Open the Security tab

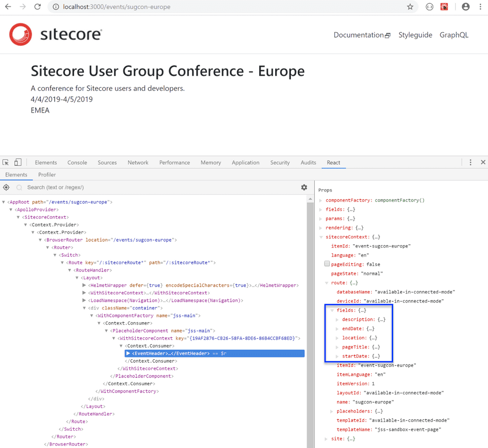(x=280, y=162)
